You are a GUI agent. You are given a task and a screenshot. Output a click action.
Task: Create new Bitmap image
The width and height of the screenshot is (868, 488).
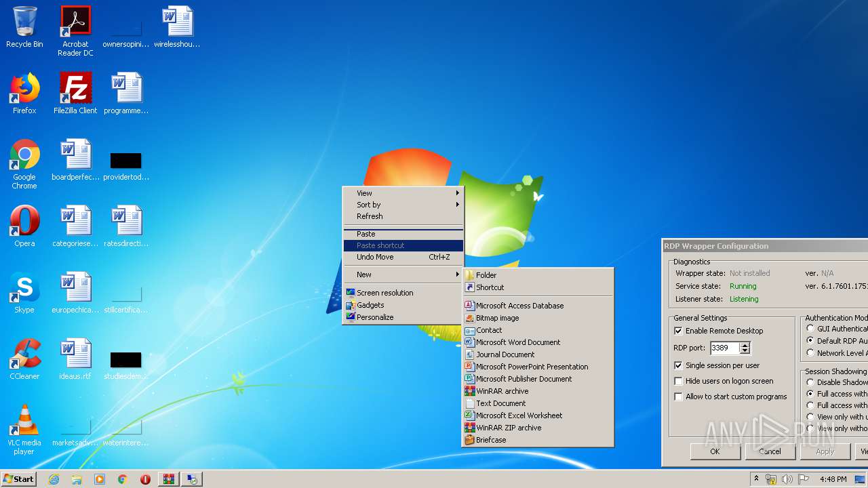[538, 318]
